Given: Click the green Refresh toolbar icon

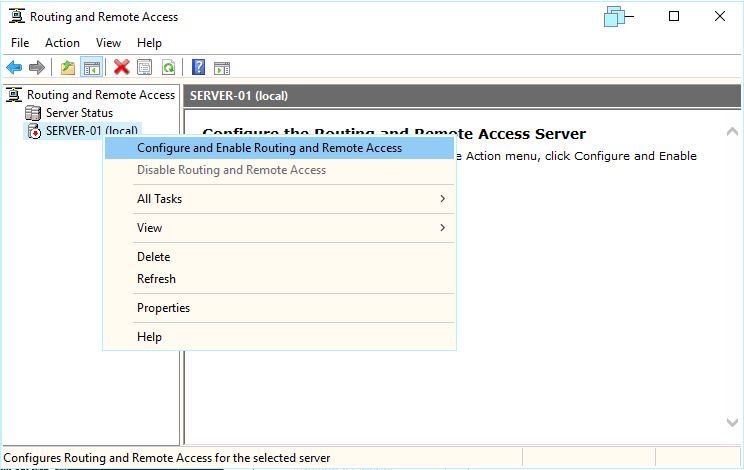Looking at the screenshot, I should (x=168, y=67).
